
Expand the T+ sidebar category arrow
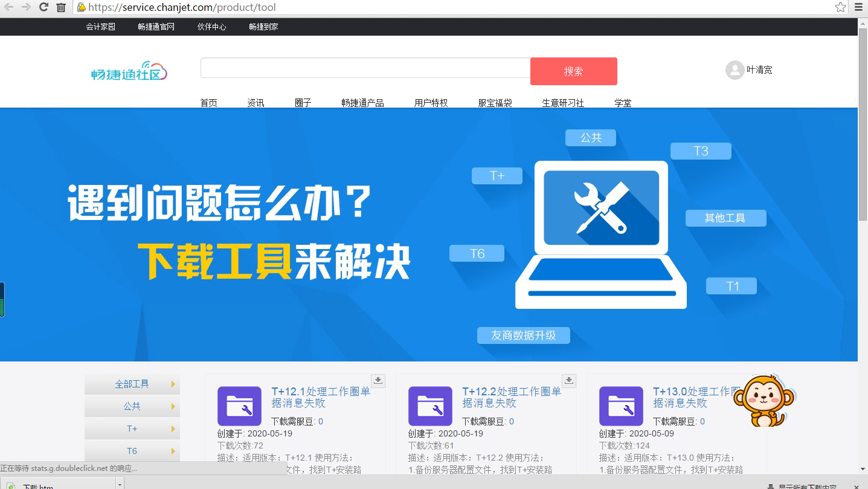[173, 429]
